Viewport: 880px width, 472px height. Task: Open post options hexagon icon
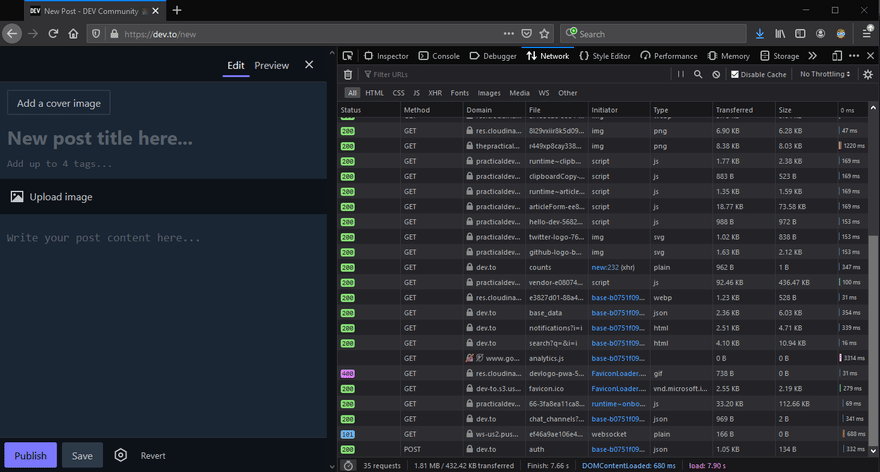coord(121,455)
